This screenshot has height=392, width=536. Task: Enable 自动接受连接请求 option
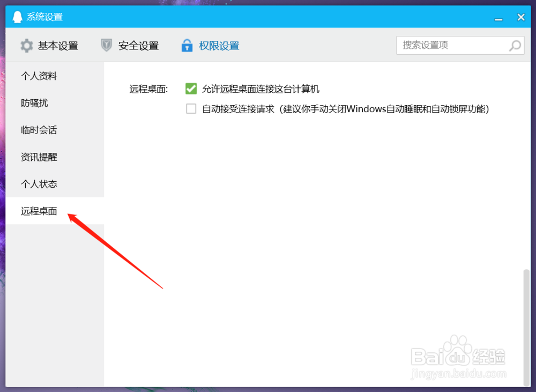point(191,108)
